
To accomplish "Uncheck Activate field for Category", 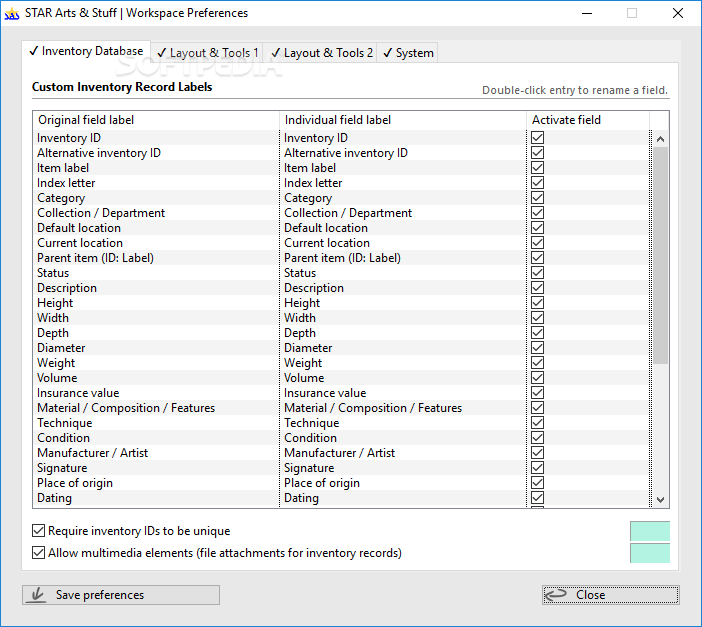I will point(538,198).
